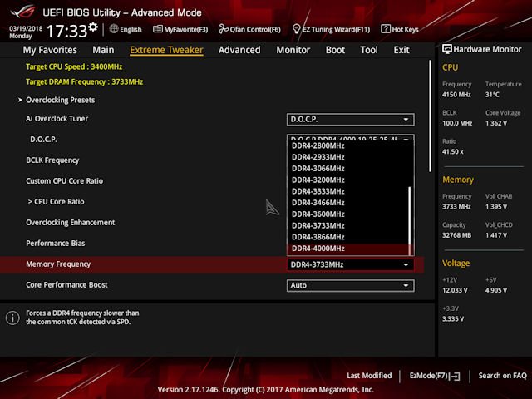Select the Performance Bias row
532x399 pixels.
tap(56, 244)
